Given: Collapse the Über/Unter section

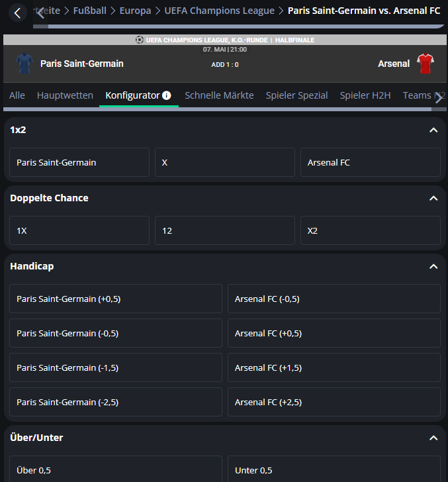Looking at the screenshot, I should (433, 438).
